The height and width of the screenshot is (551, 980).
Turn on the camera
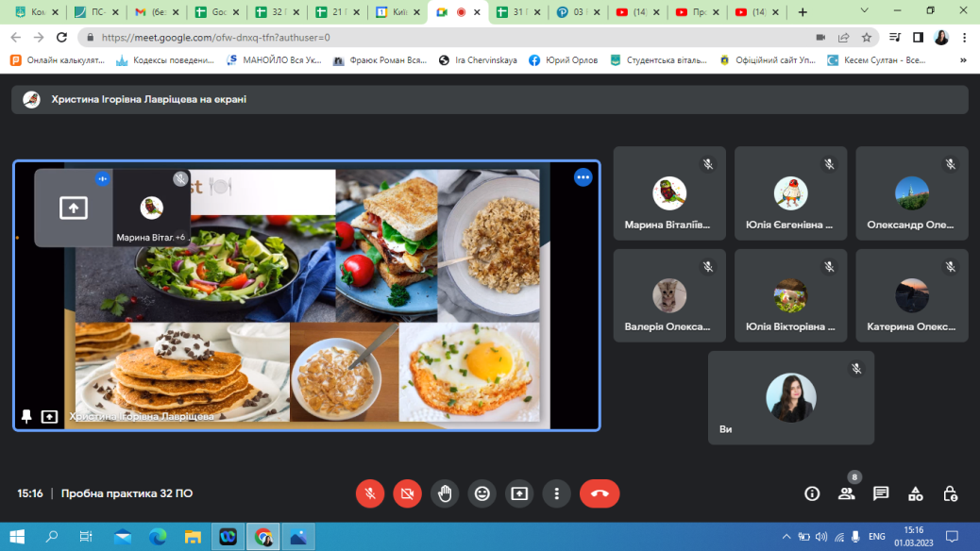click(407, 493)
